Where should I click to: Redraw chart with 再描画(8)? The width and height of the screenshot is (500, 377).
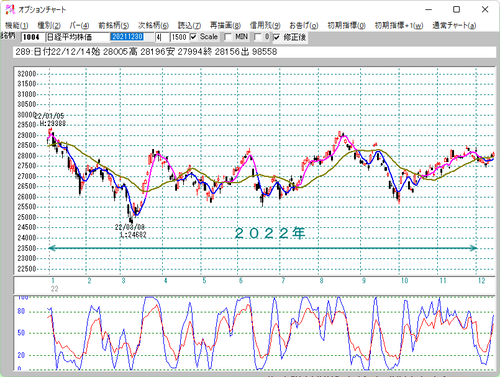(225, 25)
